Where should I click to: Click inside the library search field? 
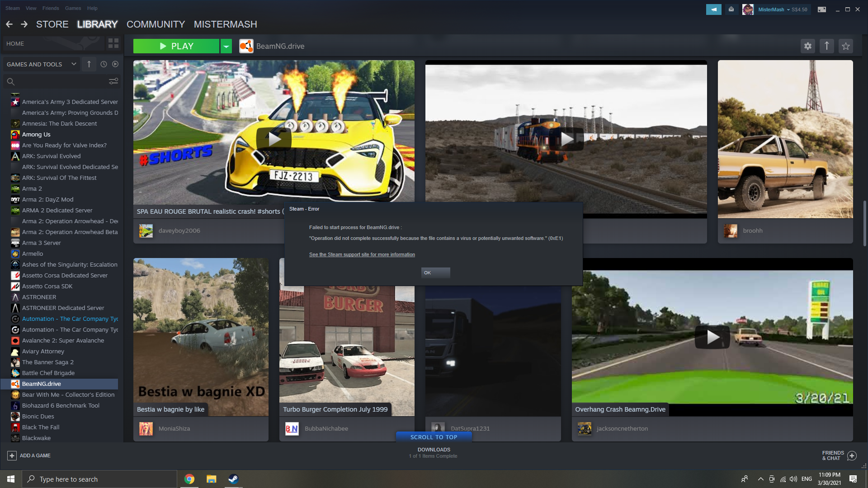point(61,81)
